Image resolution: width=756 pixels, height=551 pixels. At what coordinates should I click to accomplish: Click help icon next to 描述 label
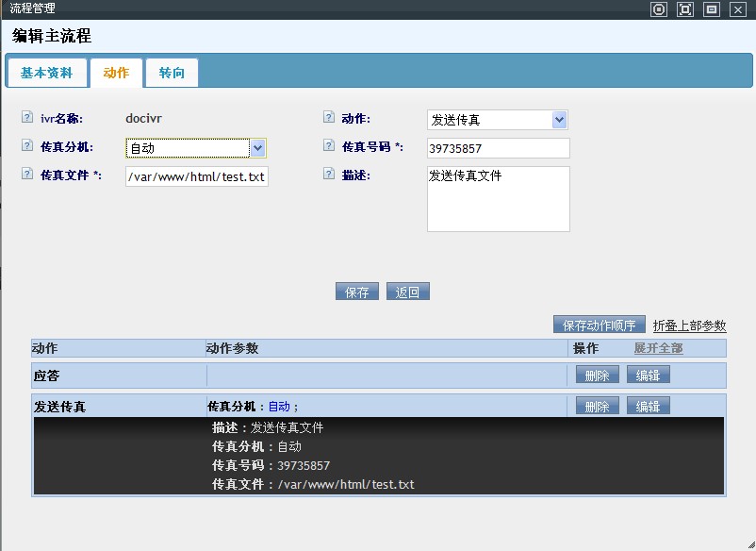pyautogui.click(x=328, y=174)
